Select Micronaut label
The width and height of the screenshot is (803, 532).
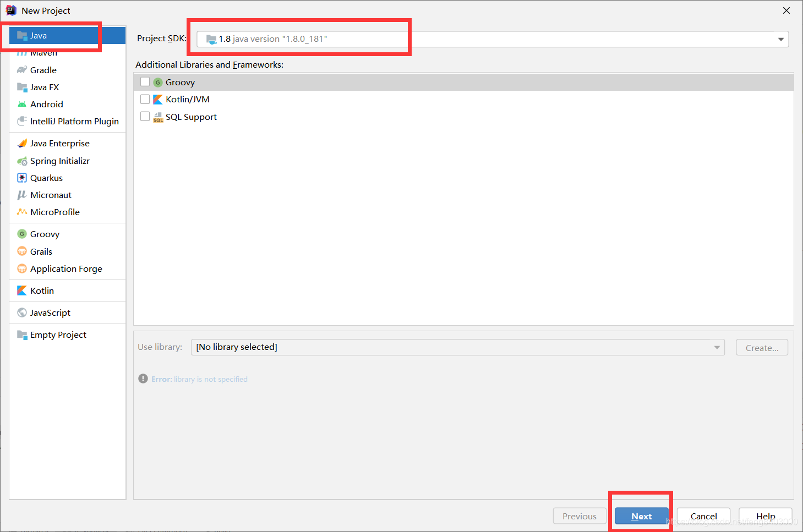[51, 195]
